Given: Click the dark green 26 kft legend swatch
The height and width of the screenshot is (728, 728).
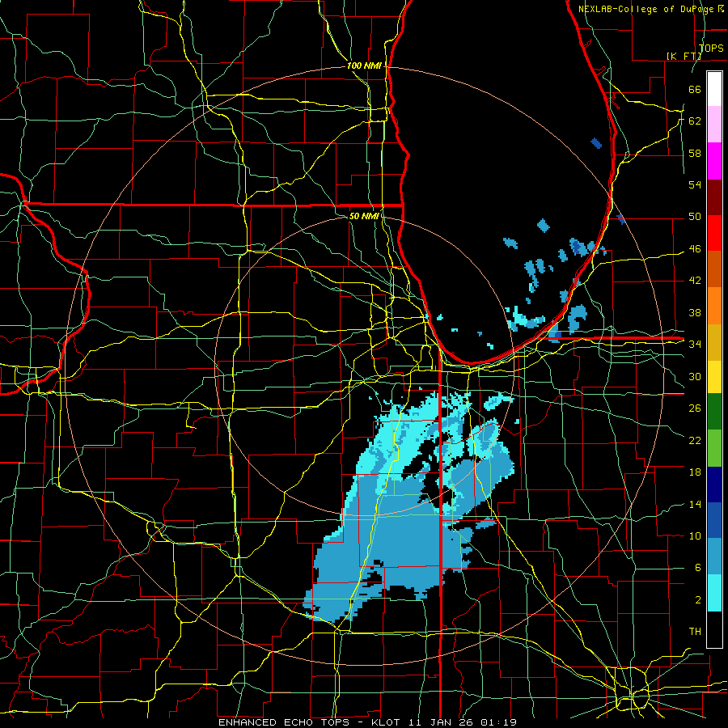Looking at the screenshot, I should [714, 412].
